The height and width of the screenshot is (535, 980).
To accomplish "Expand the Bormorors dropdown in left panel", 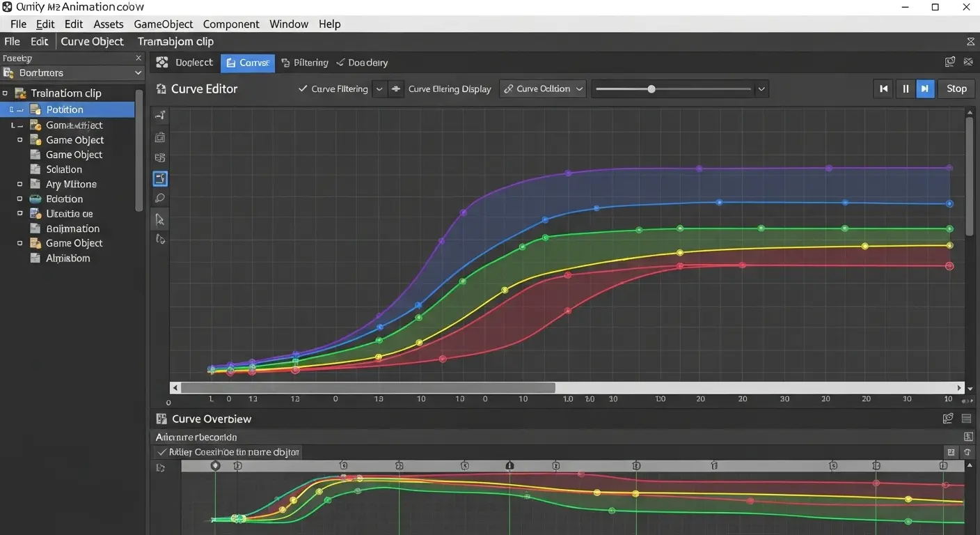I will pyautogui.click(x=138, y=73).
